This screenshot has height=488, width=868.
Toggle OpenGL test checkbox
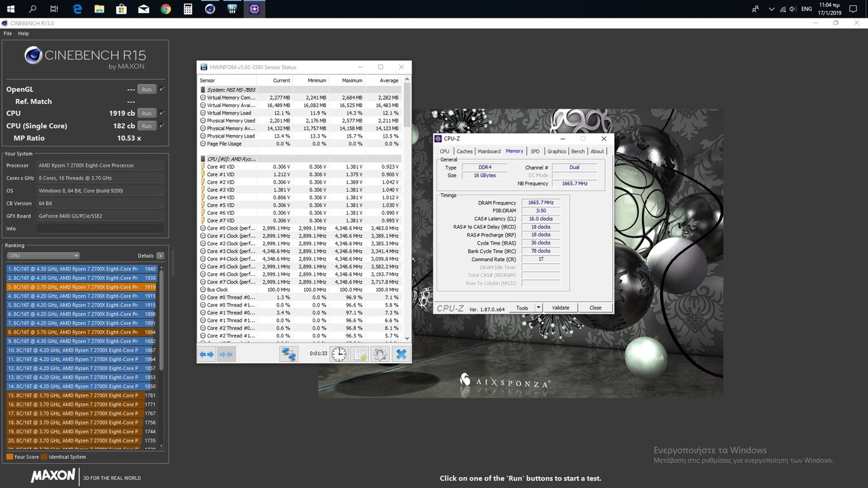[x=161, y=89]
